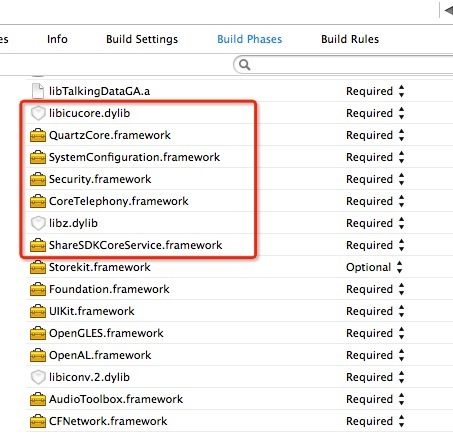
Task: Select the Security.framework toolbox icon
Action: click(x=38, y=179)
